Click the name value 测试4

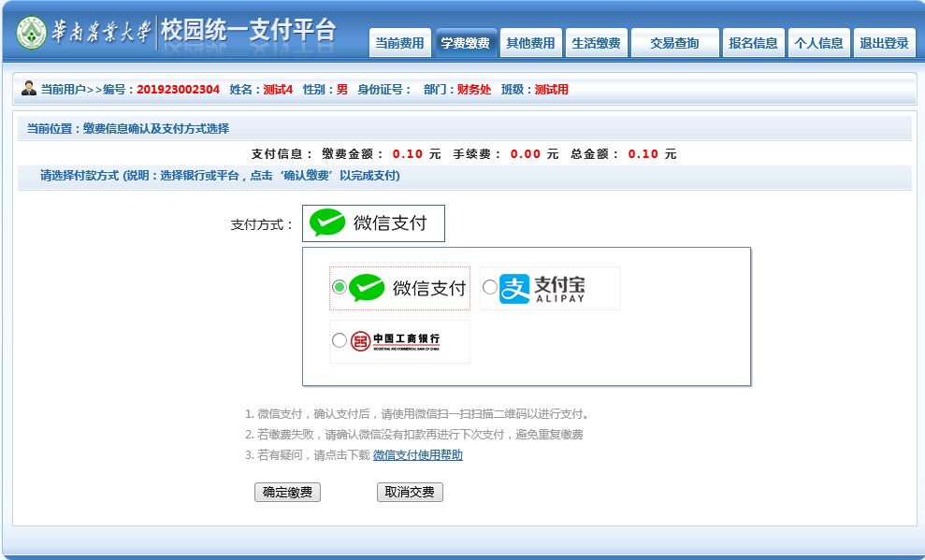tap(278, 90)
